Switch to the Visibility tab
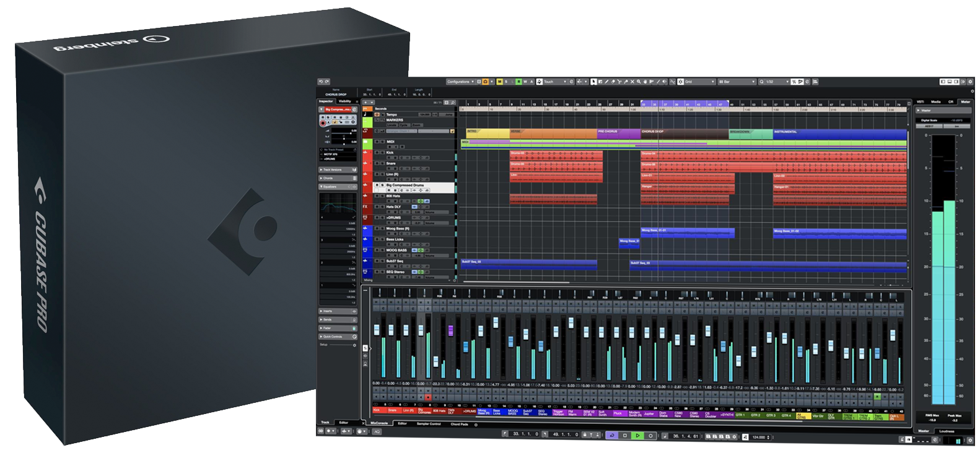 (x=345, y=101)
